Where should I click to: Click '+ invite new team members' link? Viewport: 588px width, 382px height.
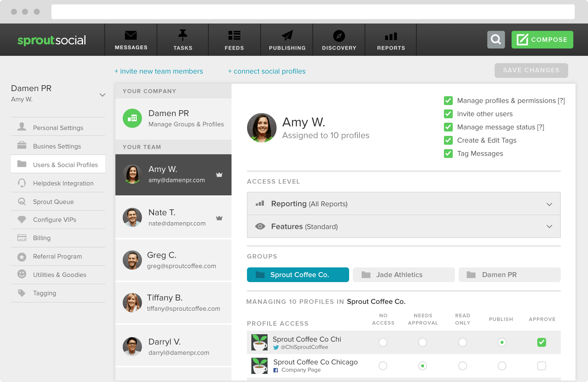(159, 71)
